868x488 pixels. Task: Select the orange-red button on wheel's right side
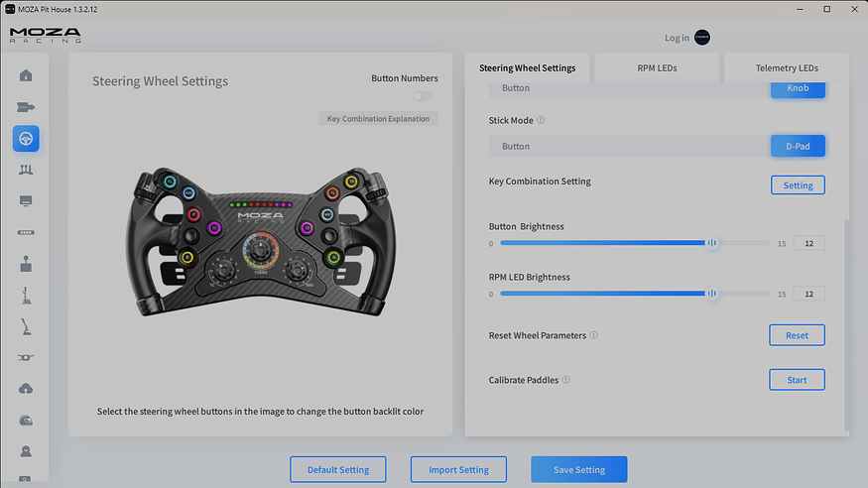(332, 193)
